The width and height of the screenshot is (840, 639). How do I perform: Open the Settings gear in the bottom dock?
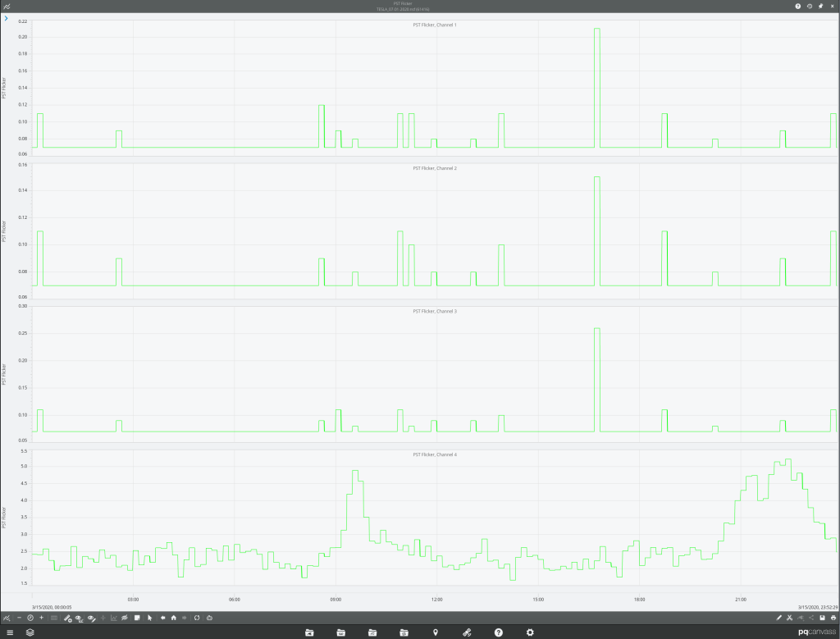pyautogui.click(x=530, y=632)
